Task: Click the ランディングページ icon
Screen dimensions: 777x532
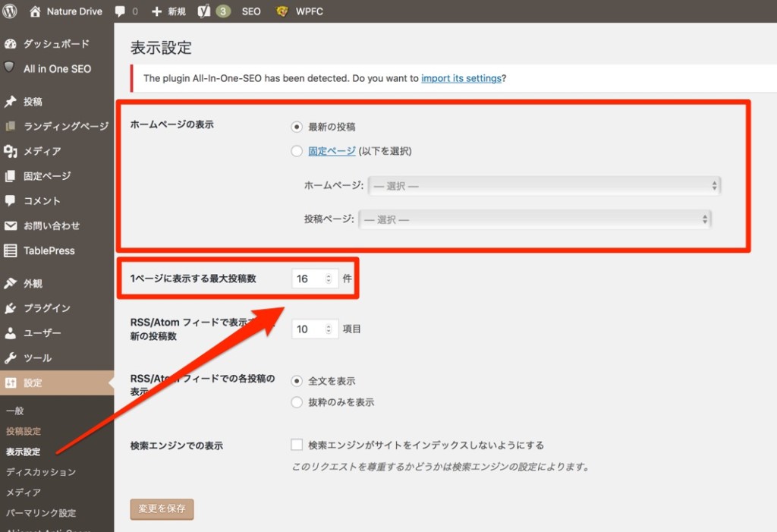Action: tap(11, 126)
